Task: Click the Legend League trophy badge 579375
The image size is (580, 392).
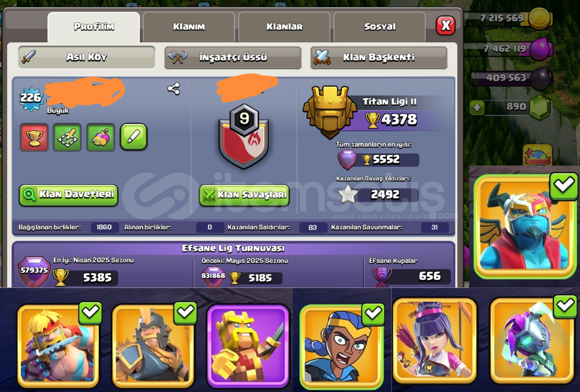Action: (x=34, y=271)
